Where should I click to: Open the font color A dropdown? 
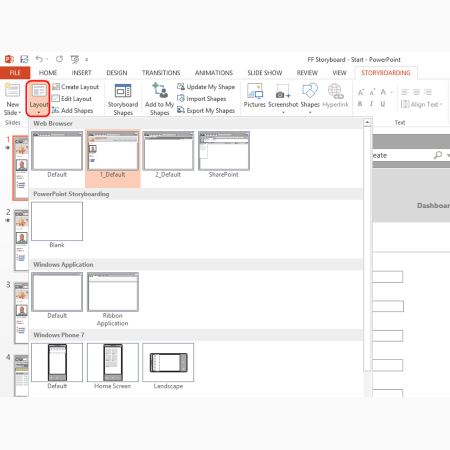click(x=387, y=92)
